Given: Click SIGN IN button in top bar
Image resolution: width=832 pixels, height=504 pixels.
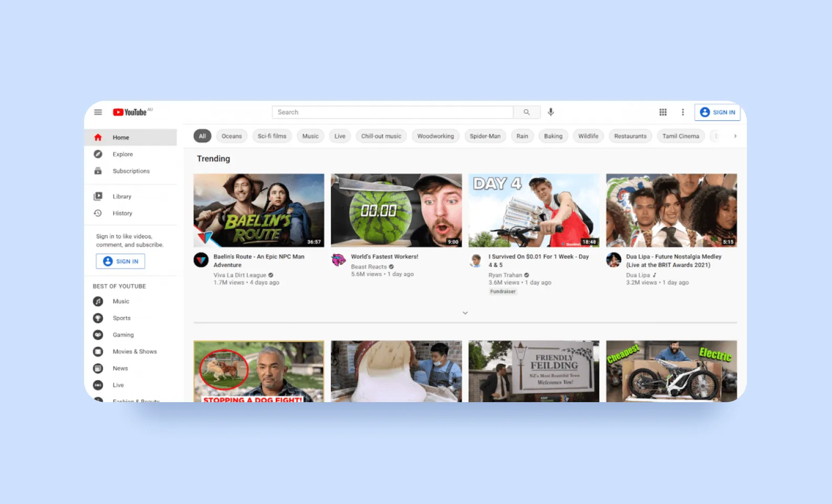Looking at the screenshot, I should click(717, 112).
